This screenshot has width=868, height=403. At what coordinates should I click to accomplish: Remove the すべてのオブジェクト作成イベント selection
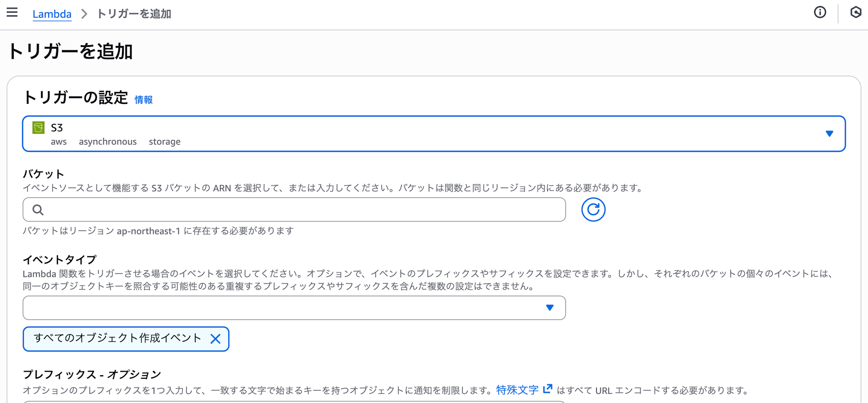[216, 339]
